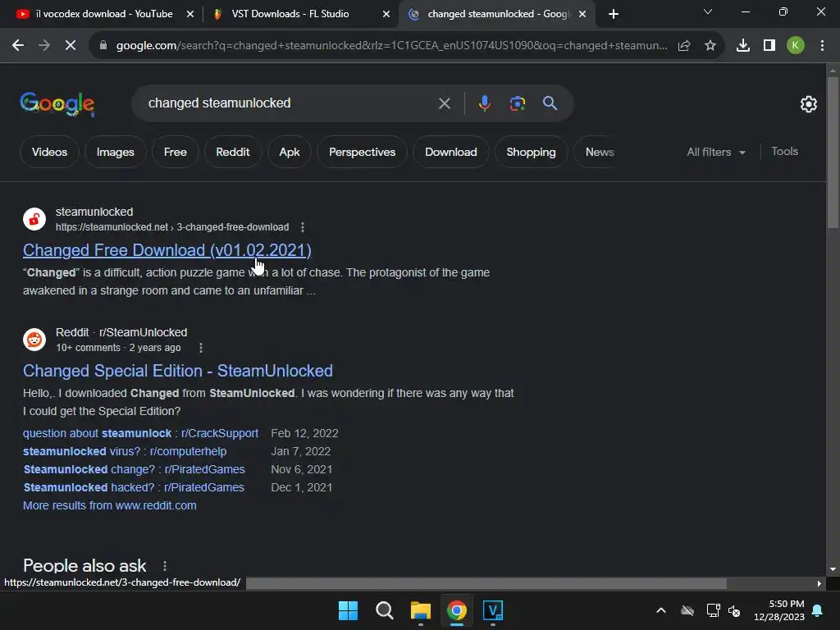Filter results by Images

point(115,152)
